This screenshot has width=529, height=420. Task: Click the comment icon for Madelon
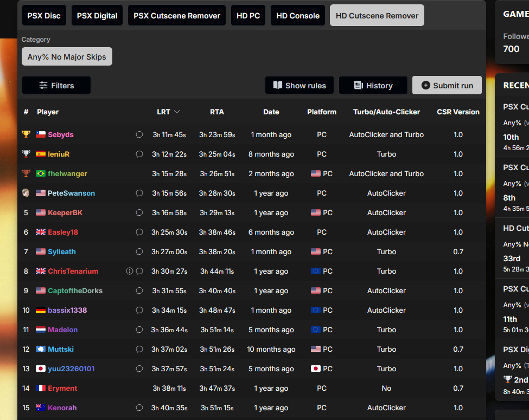coord(139,329)
